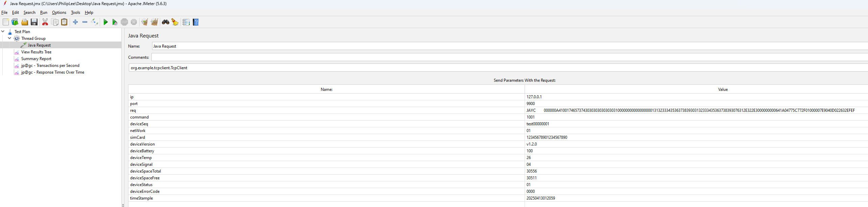This screenshot has width=868, height=207.
Task: Select Summary Report in the tree
Action: (x=36, y=59)
